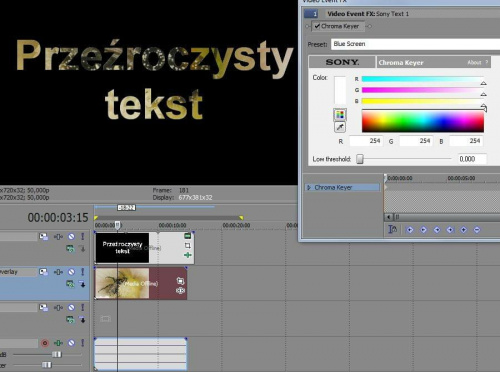Click the color palette icon under Color
Screen dimensions: 500x372
pos(340,115)
